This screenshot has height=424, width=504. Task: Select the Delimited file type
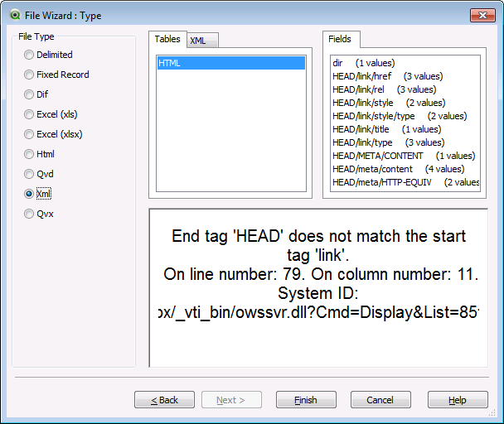(48, 55)
